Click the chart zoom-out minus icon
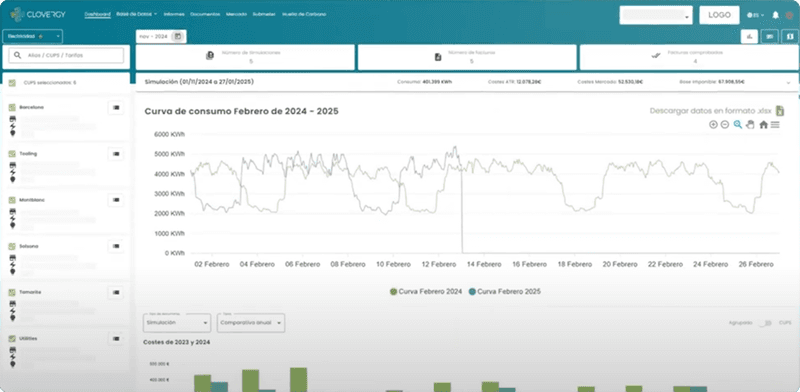The image size is (800, 392). pyautogui.click(x=724, y=125)
